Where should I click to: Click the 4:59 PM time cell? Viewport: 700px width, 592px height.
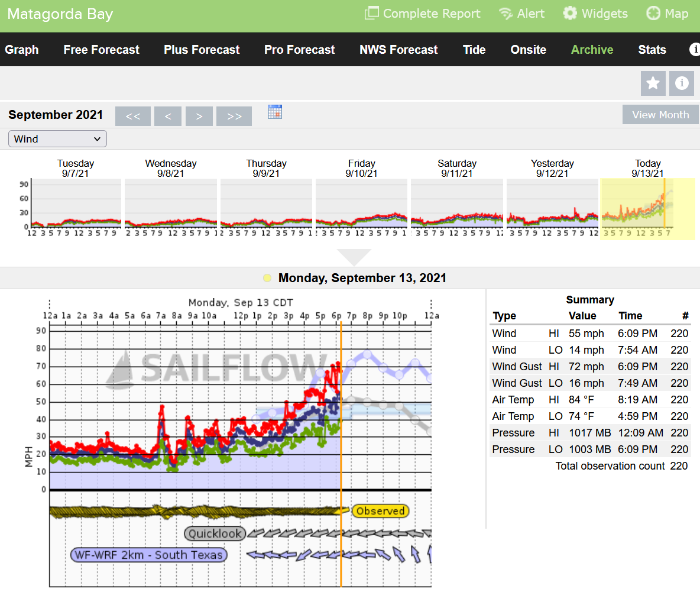pos(637,416)
